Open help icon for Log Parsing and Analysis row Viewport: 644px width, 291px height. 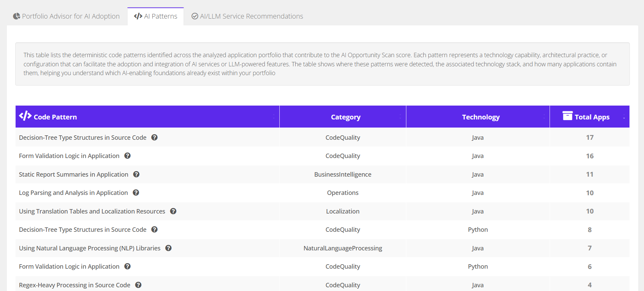(136, 193)
